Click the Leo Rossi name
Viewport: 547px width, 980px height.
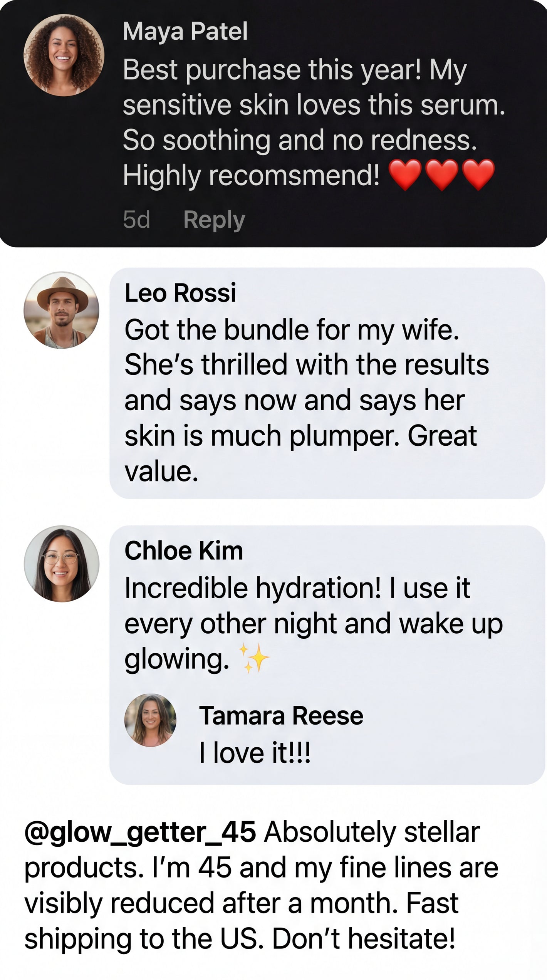[x=180, y=293]
